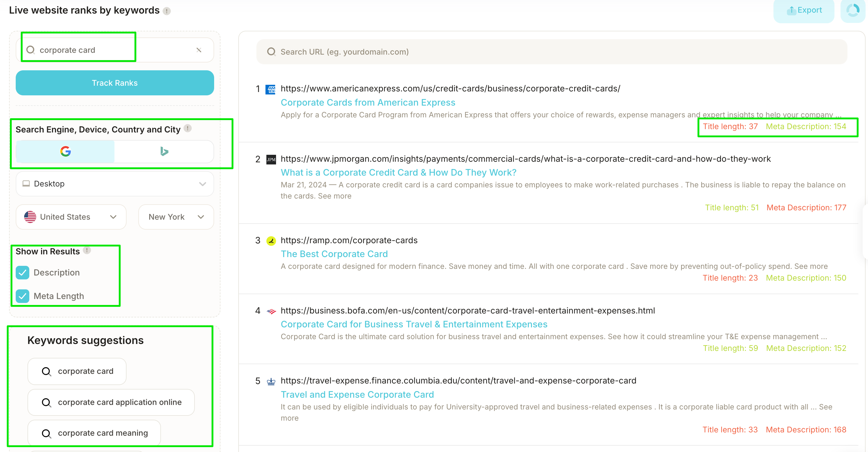Click the Ramp result description

(554, 266)
